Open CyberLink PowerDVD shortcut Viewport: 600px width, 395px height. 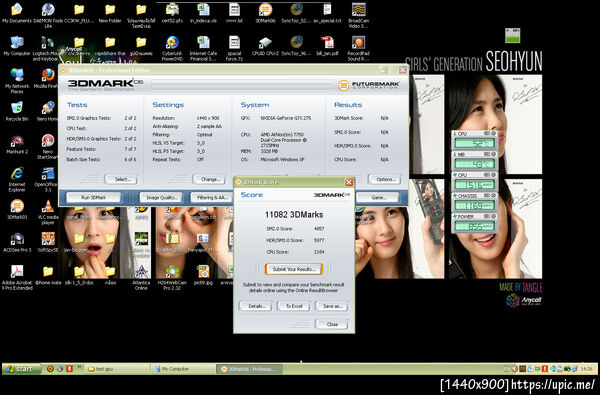click(x=172, y=48)
